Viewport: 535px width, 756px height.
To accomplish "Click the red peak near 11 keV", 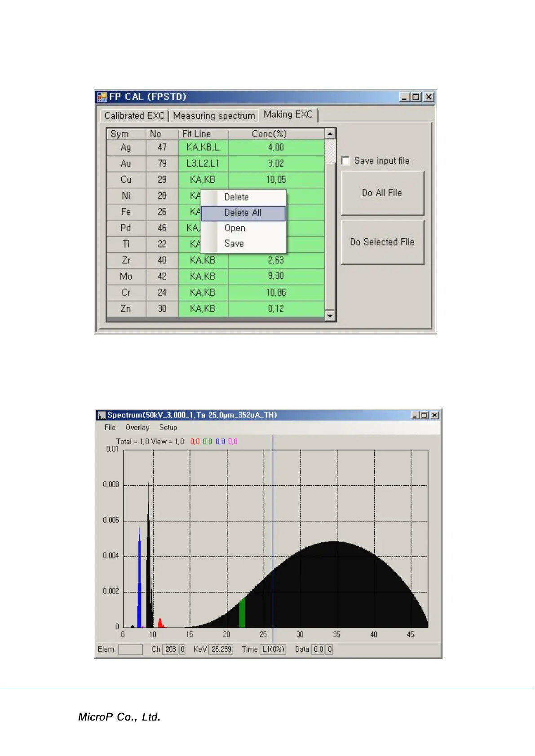I will pos(160,623).
